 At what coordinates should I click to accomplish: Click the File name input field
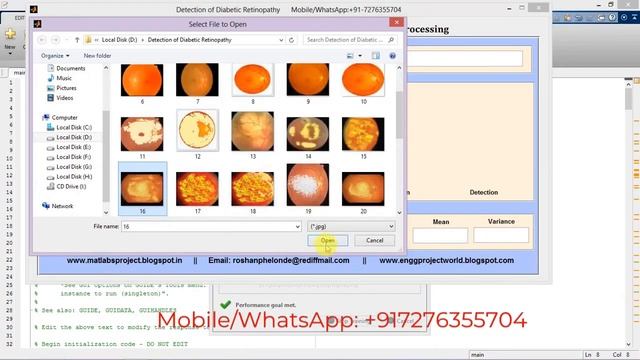click(207, 226)
